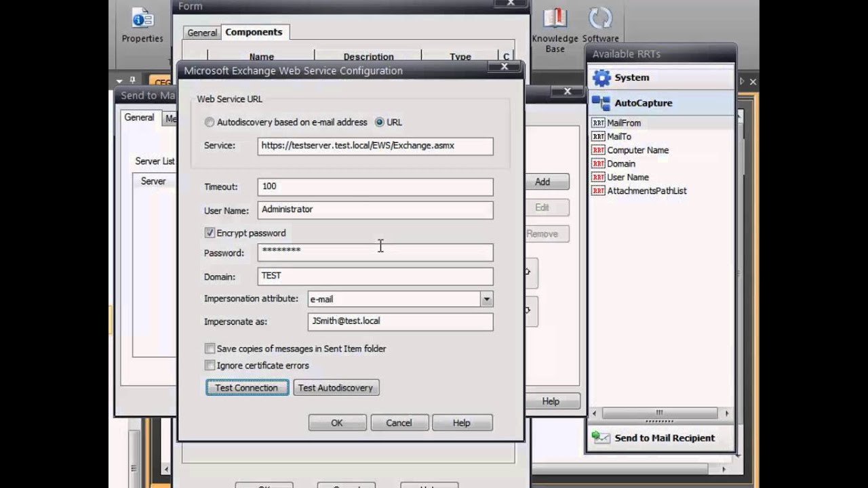Click the Test Autodiscovery button

[x=336, y=388]
